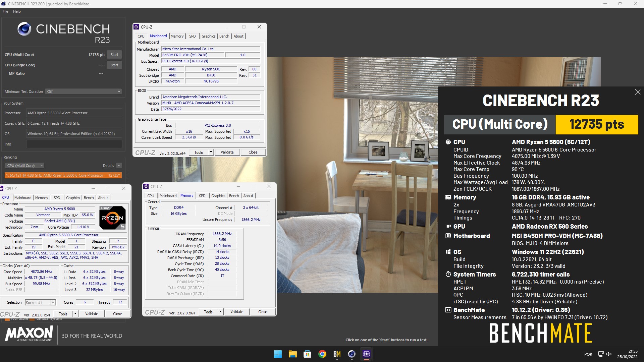Screen dimensions: 644x362
Task: Select the 12735 ranking result row
Action: pos(63,175)
